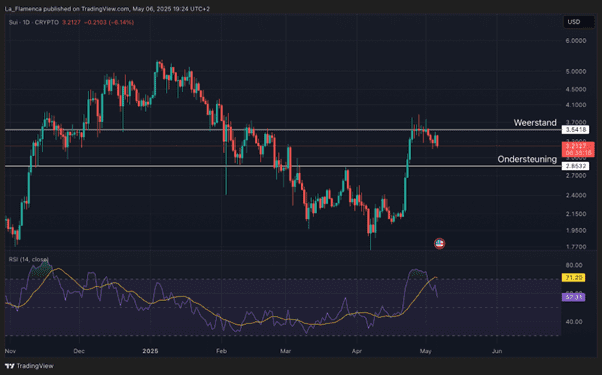Click the price change -0.2103 (-6.14%) text
The height and width of the screenshot is (375, 602).
109,22
